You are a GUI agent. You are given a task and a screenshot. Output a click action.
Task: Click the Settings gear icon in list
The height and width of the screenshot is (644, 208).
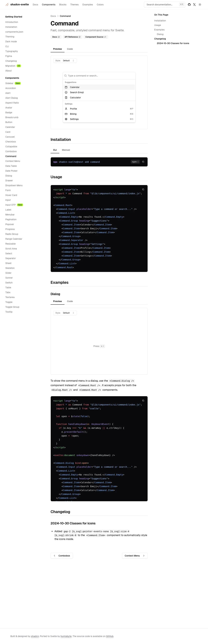[66, 119]
